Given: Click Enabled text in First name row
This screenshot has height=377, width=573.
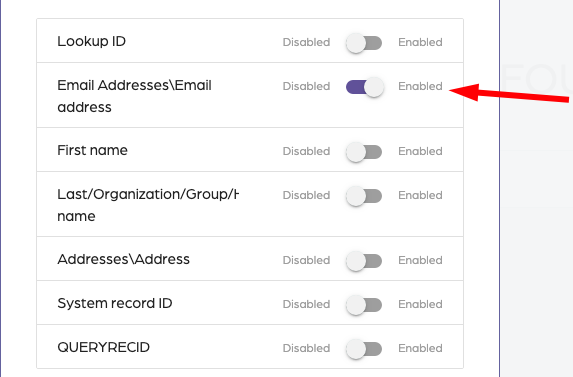Looking at the screenshot, I should click(x=420, y=151).
